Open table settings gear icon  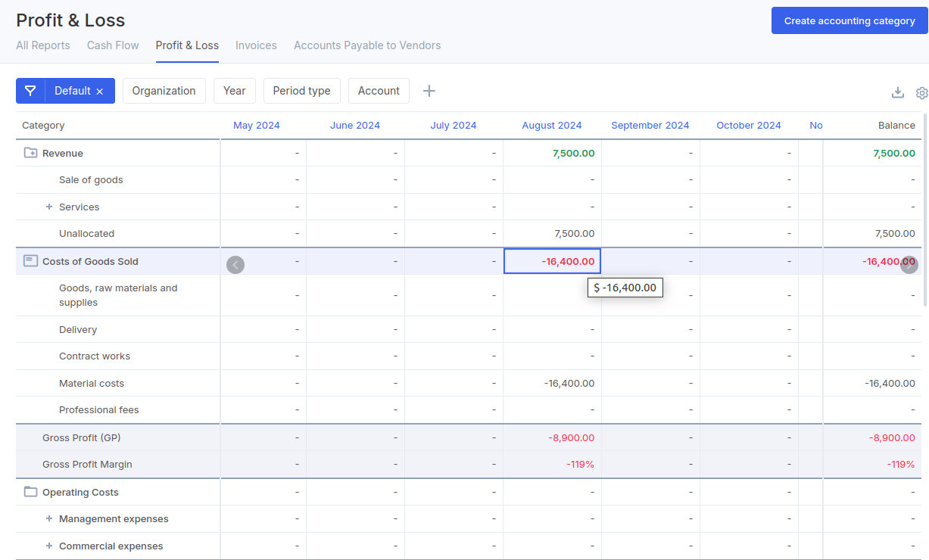(921, 93)
